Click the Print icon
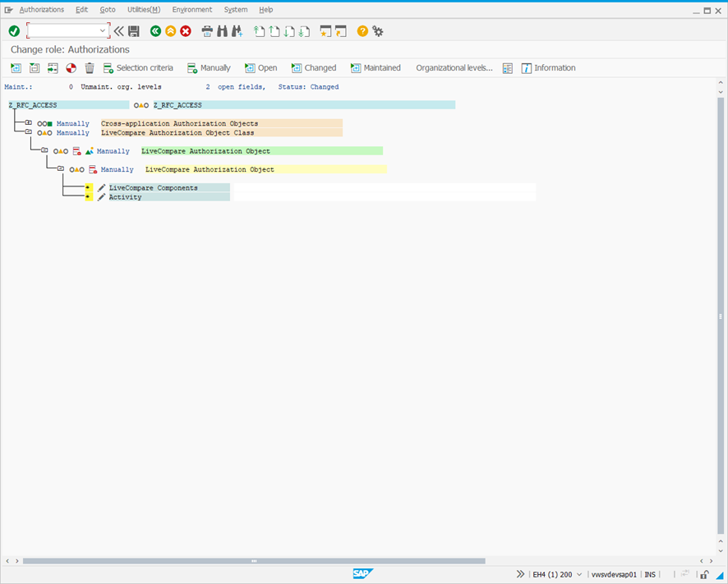728x584 pixels. pos(206,31)
